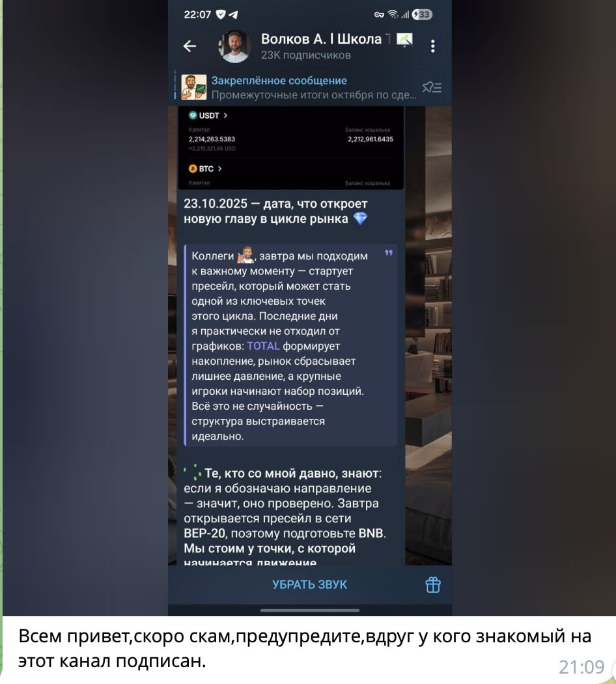Open the three-dot channel menu
616x684 pixels.
pos(432,46)
